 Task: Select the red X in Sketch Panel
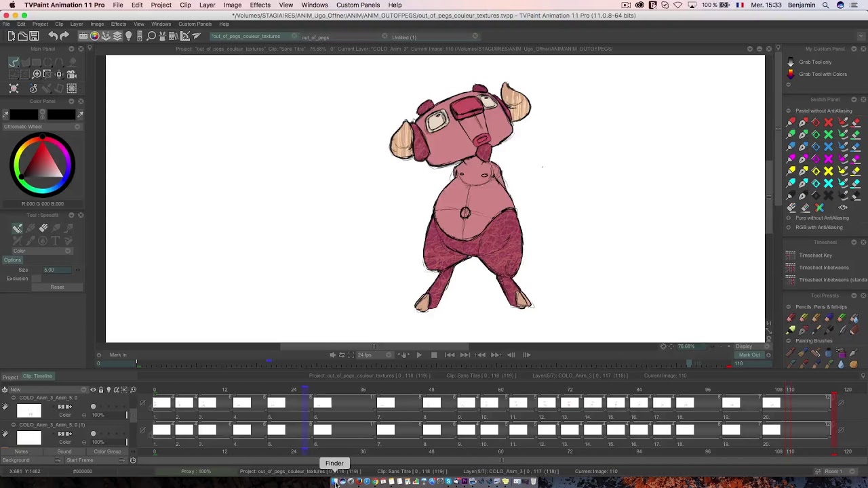pos(829,122)
